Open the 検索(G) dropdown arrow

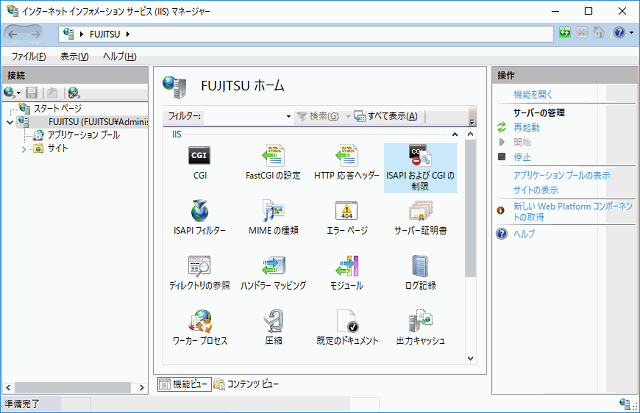coord(348,116)
